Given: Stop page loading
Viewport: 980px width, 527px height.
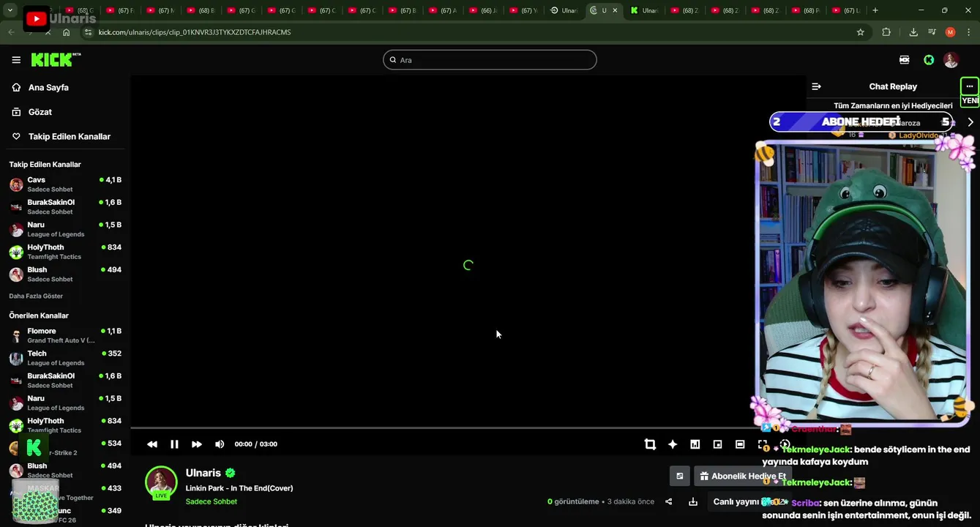Looking at the screenshot, I should 48,32.
